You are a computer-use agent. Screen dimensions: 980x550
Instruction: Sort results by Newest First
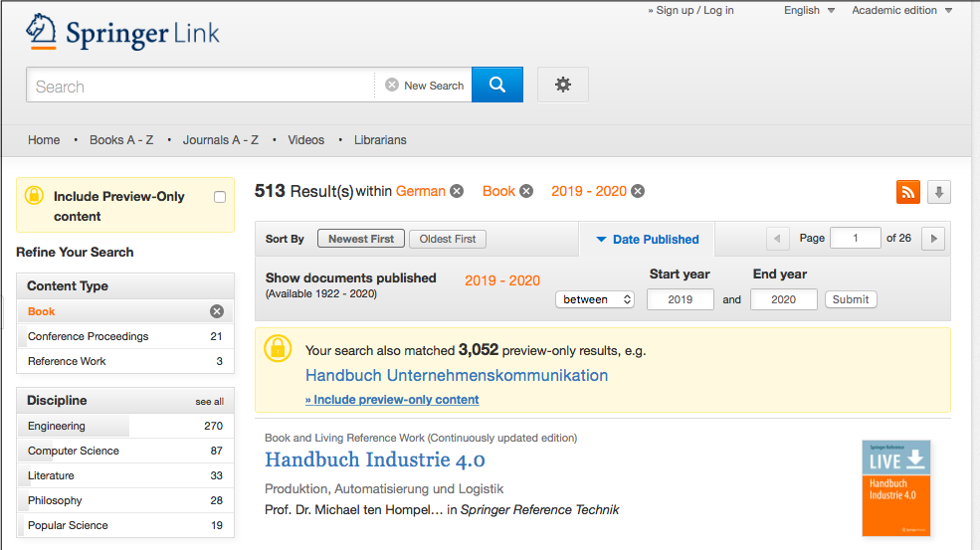[361, 239]
